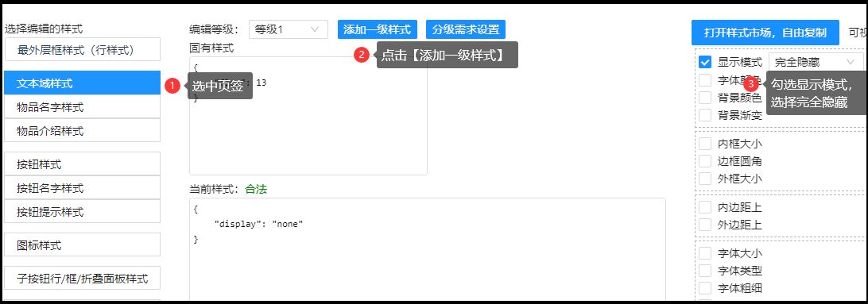The height and width of the screenshot is (304, 868).
Task: Check the 字体粗细 checkbox
Action: (x=705, y=288)
